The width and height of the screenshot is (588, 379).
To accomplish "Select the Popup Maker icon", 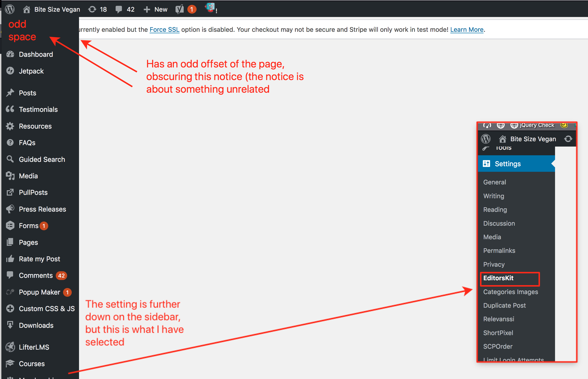I will (x=10, y=292).
